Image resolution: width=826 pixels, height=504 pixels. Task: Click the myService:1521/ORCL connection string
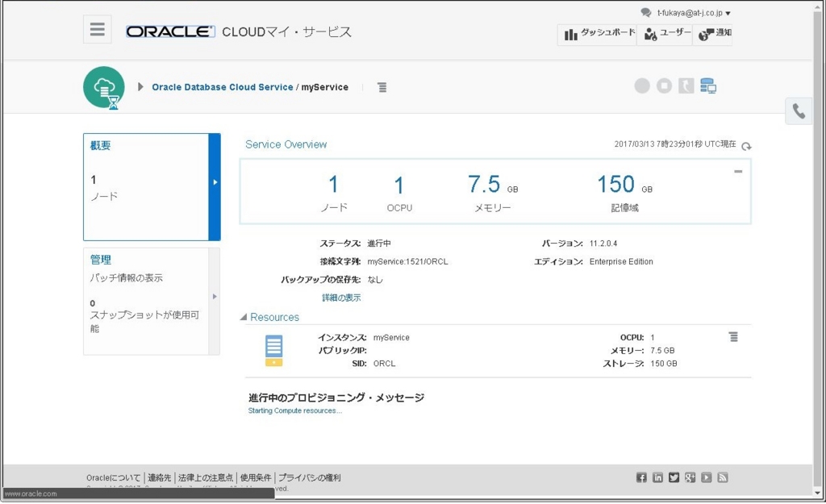point(407,261)
